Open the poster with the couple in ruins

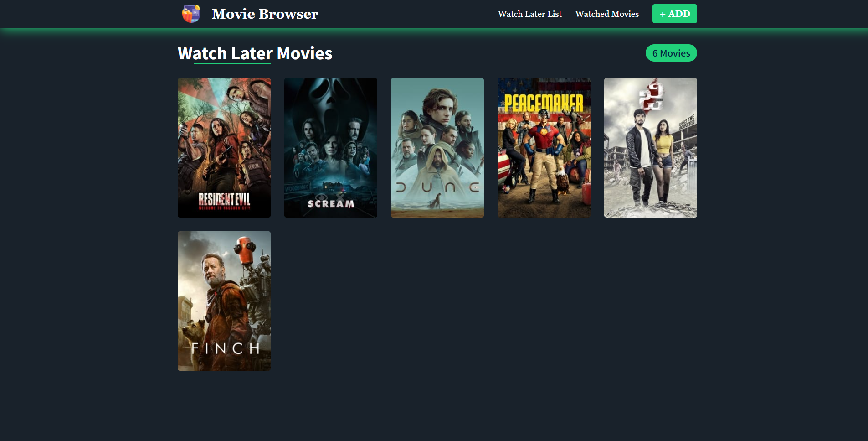[651, 148]
